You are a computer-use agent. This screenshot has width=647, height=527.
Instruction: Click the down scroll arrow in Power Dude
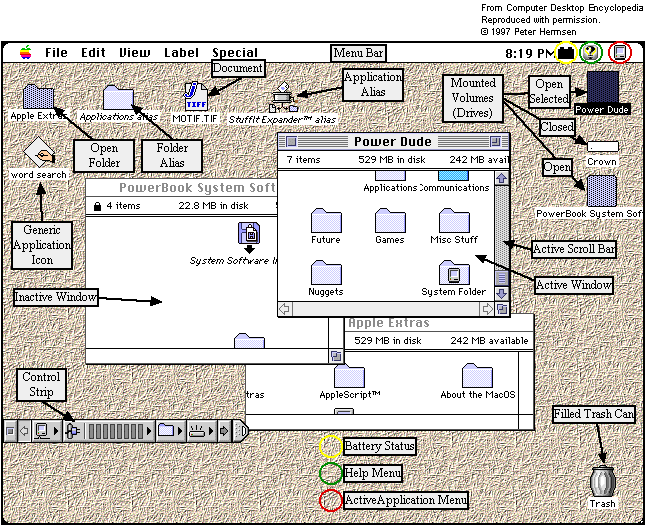(502, 293)
